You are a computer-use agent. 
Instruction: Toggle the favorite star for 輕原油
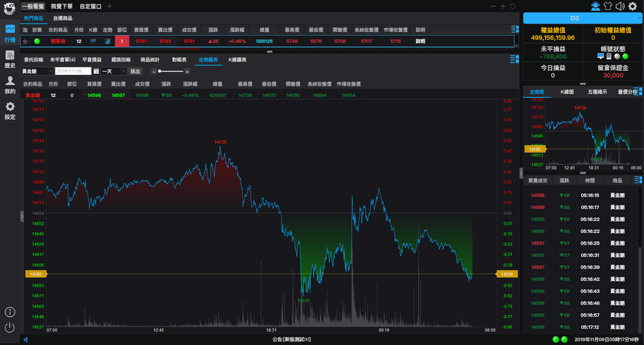tap(25, 41)
